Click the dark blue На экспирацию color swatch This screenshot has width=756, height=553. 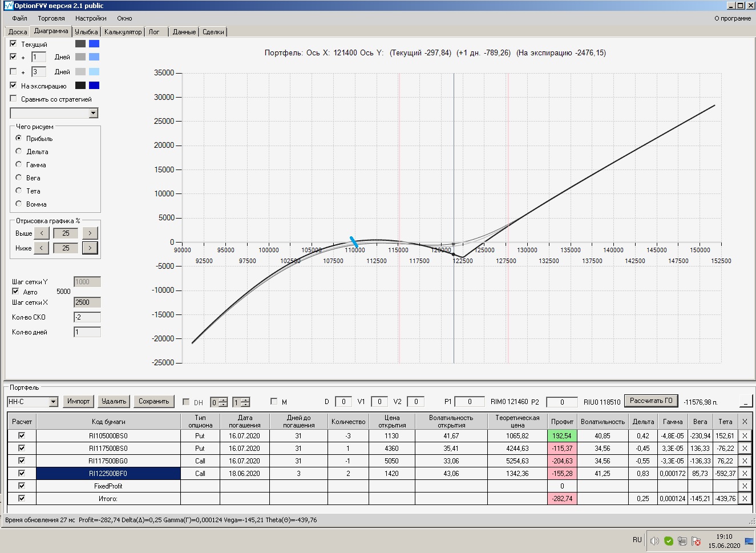click(94, 85)
